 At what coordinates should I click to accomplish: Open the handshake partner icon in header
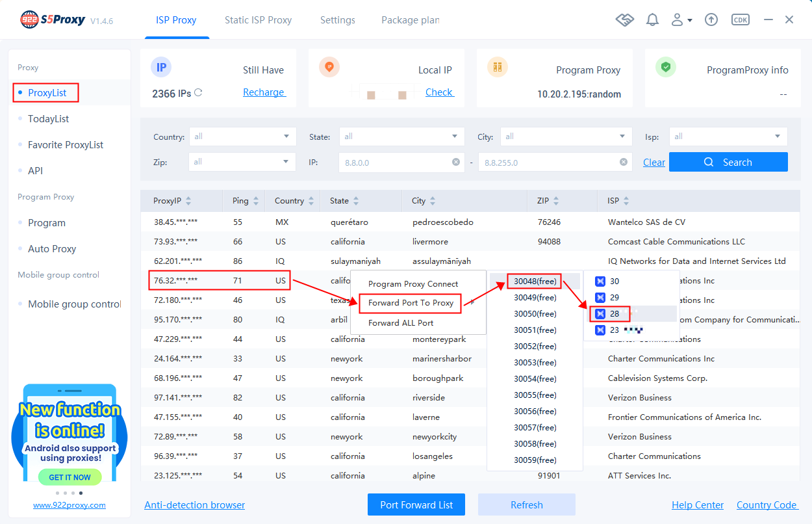pos(624,20)
